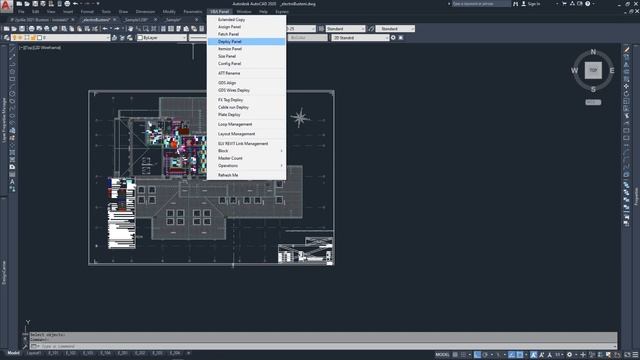The height and width of the screenshot is (360, 640).
Task: Open the ByColor dropdown
Action: point(308,38)
